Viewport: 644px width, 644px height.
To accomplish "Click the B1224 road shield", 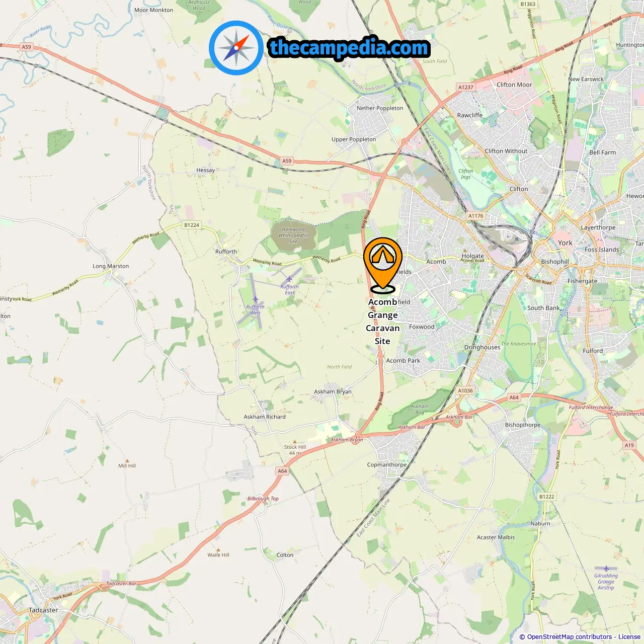I will pos(192,225).
